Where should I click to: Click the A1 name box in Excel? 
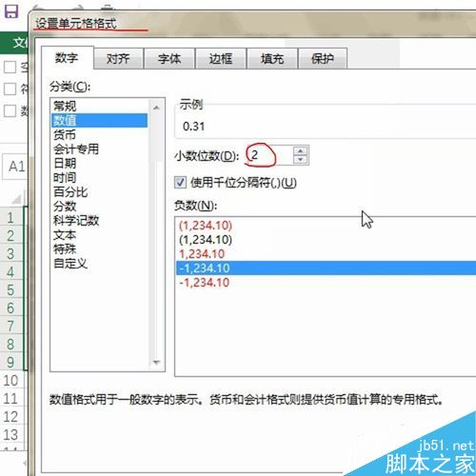coord(15,167)
